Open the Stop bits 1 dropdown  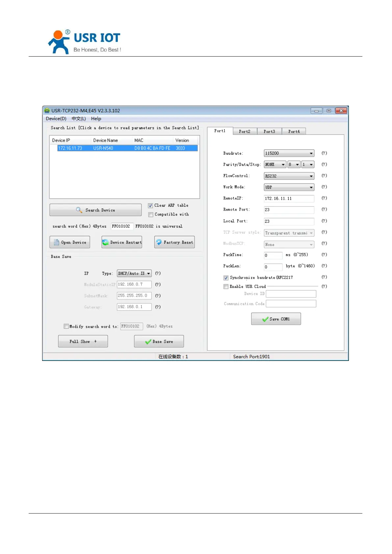coord(308,164)
